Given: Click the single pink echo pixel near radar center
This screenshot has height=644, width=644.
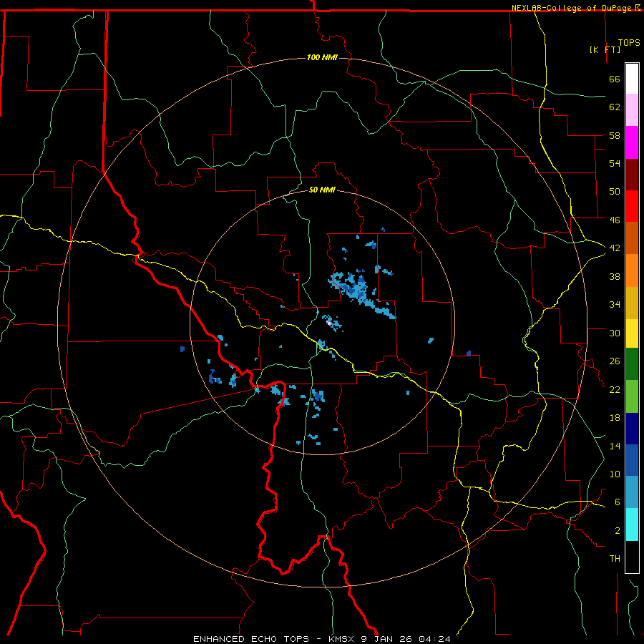Looking at the screenshot, I should tap(329, 323).
